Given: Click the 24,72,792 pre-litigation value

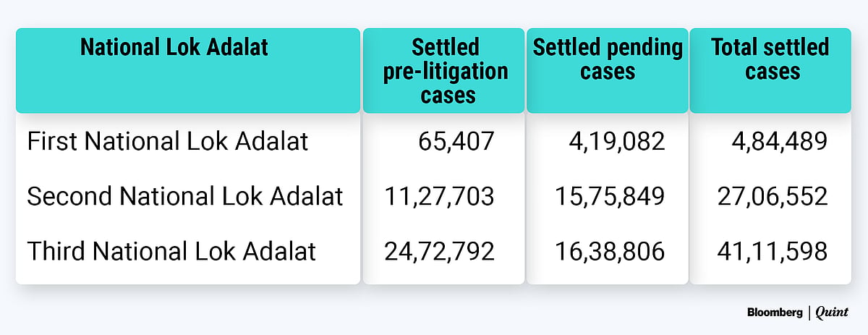Looking at the screenshot, I should pos(438,251).
